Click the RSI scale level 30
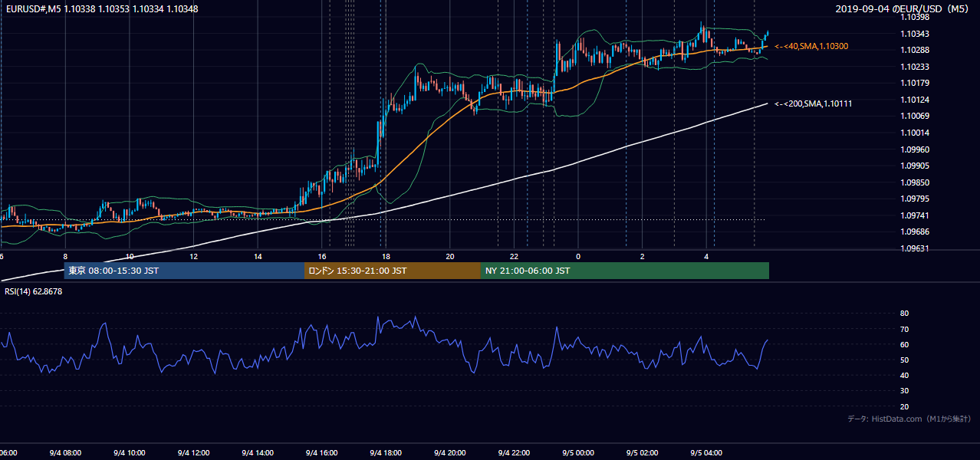 click(x=904, y=391)
